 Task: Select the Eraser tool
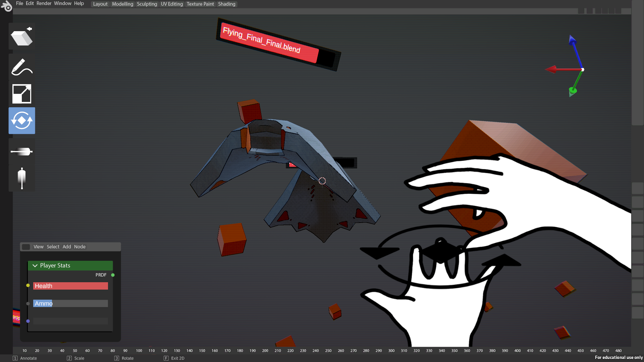point(22,36)
